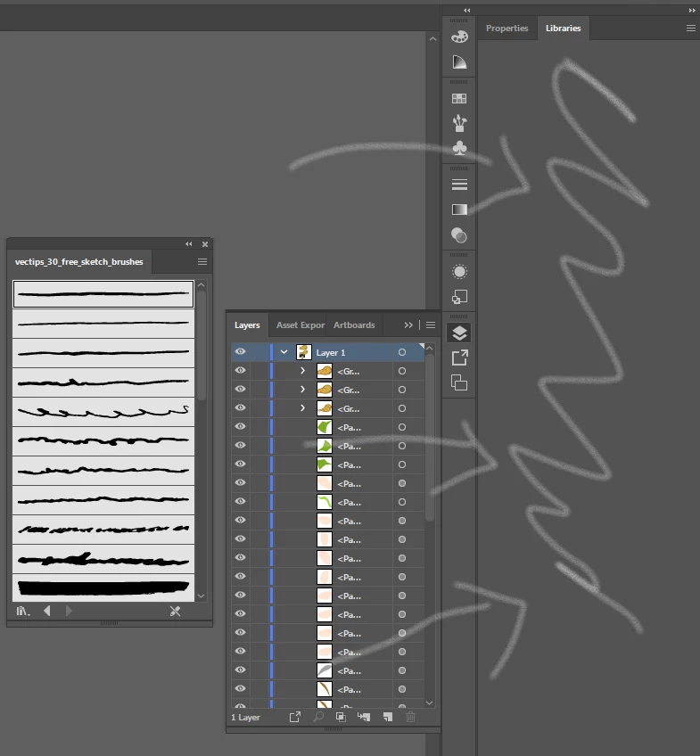Toggle lock column for Layer 1

[259, 352]
